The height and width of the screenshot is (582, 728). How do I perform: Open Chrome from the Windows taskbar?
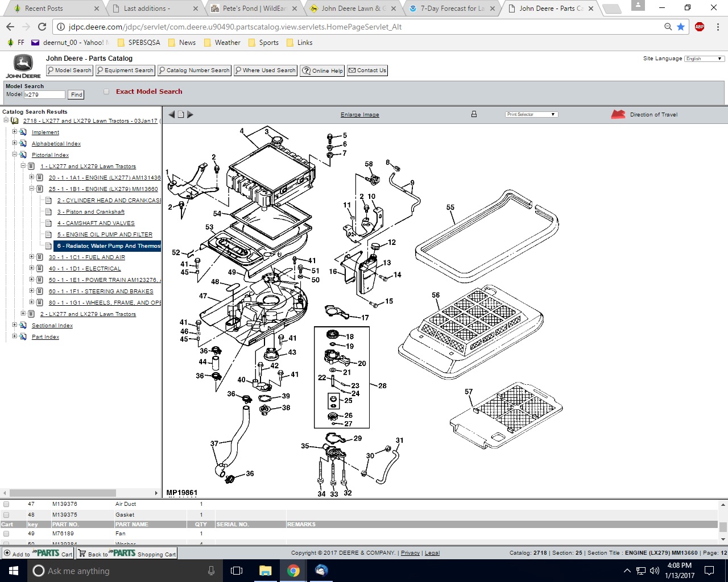click(x=293, y=571)
